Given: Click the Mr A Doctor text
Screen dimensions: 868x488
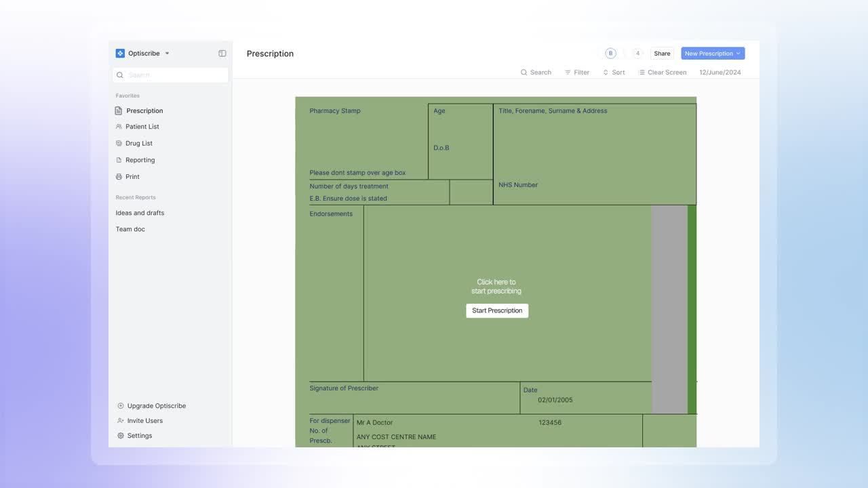Looking at the screenshot, I should (x=374, y=423).
